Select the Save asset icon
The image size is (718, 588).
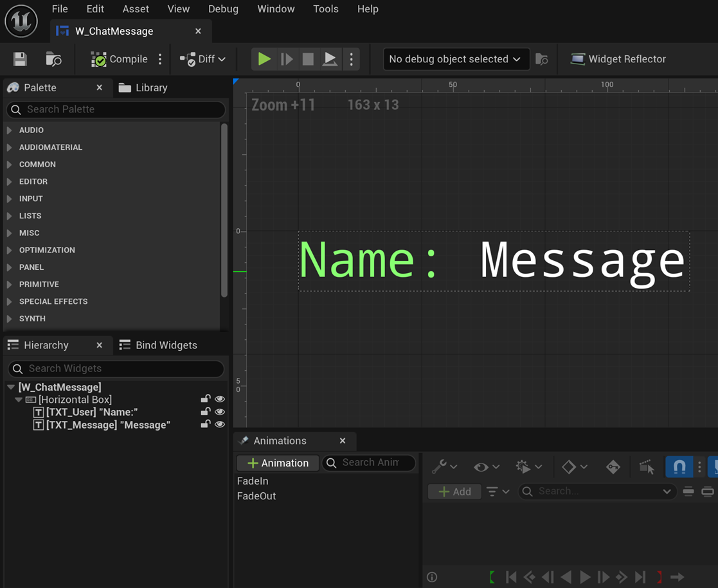(19, 58)
